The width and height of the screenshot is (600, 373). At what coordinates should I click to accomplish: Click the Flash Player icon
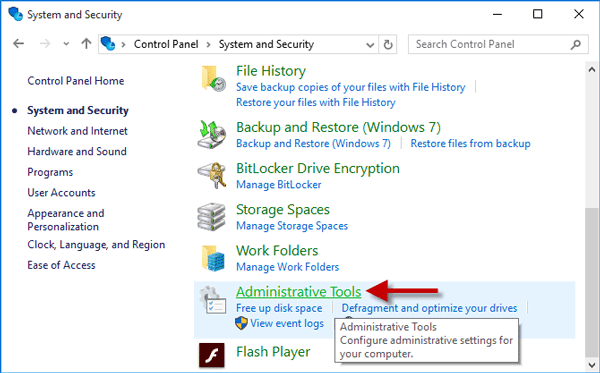[212, 355]
